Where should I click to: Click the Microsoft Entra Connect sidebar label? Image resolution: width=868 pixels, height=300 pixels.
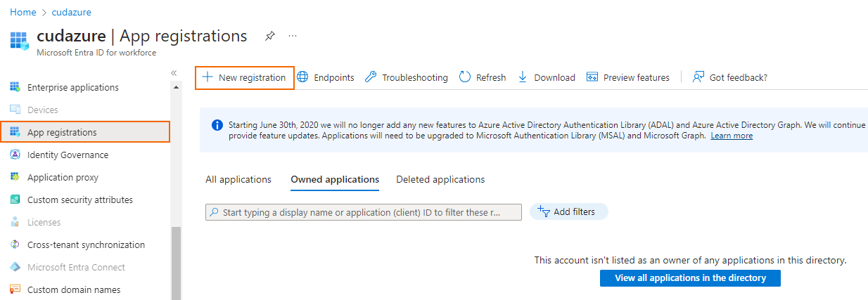(x=76, y=267)
